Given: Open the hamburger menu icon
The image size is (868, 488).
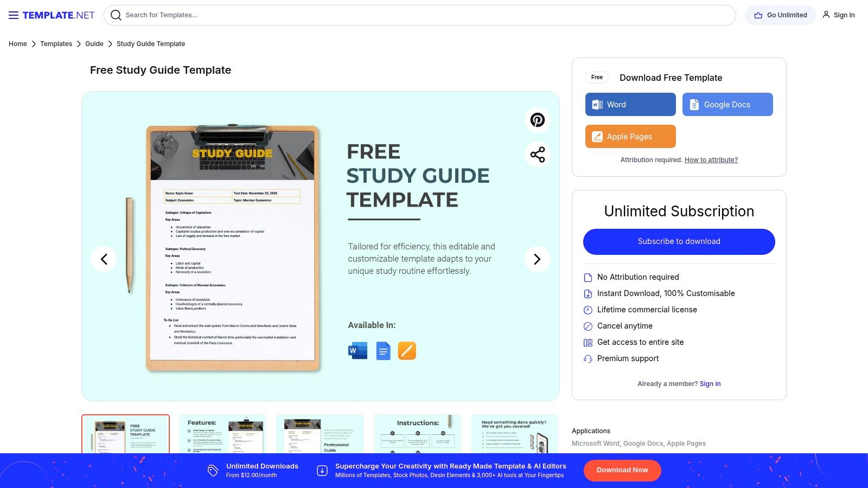Looking at the screenshot, I should [14, 15].
